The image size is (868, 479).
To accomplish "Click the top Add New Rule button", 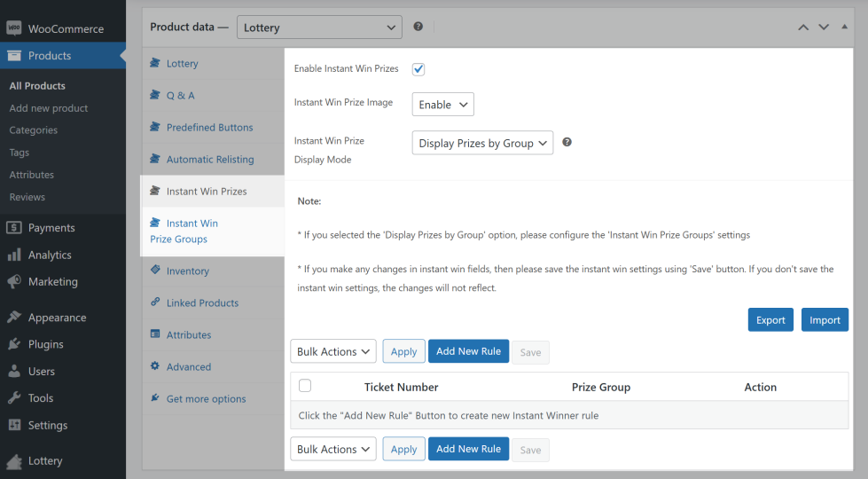I will 468,352.
